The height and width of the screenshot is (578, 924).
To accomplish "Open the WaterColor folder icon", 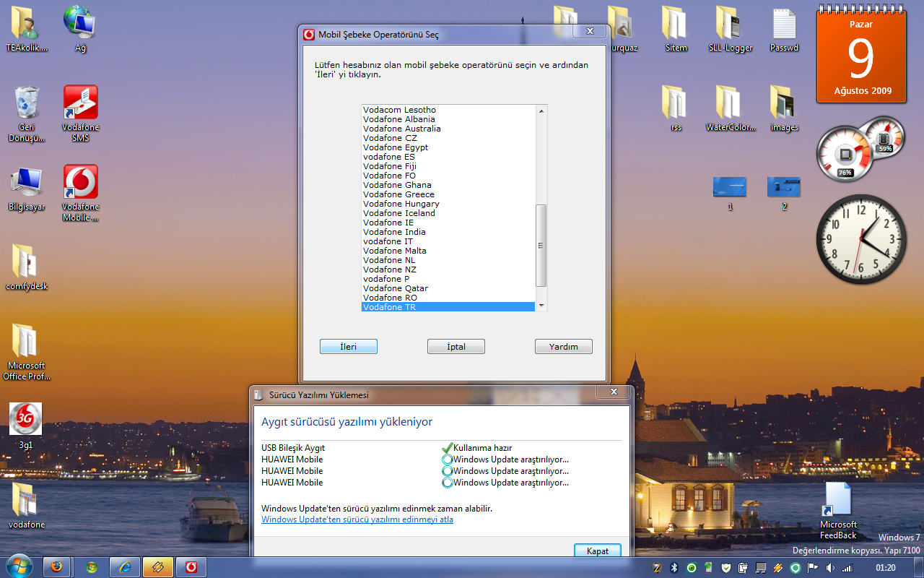I will tap(731, 108).
